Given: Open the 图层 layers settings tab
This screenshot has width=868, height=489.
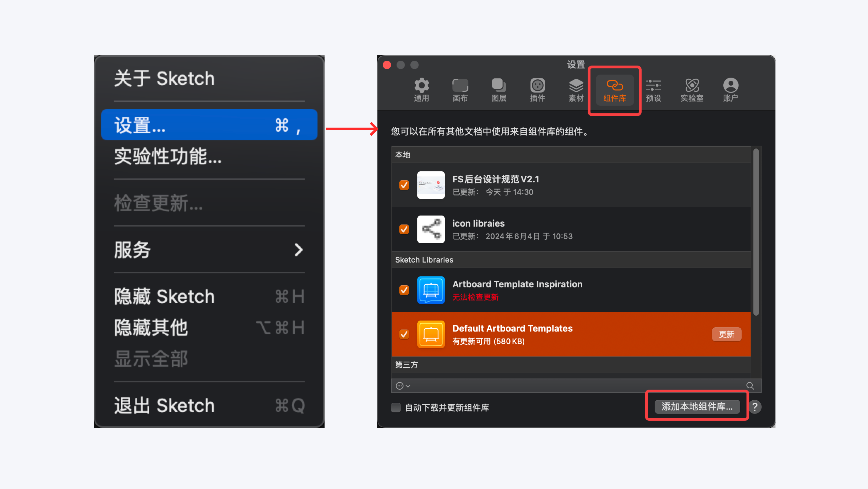Looking at the screenshot, I should [x=499, y=90].
